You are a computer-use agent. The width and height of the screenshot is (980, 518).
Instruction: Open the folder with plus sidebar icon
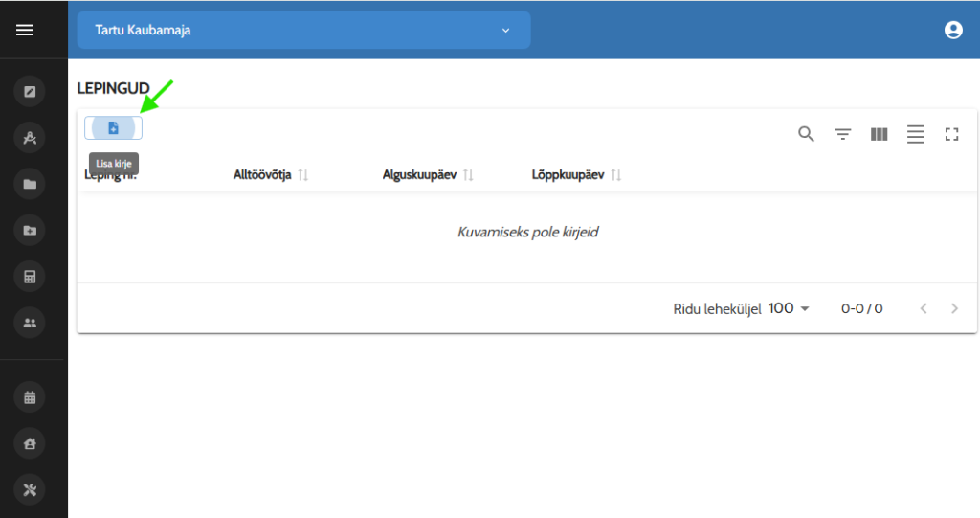(x=30, y=230)
